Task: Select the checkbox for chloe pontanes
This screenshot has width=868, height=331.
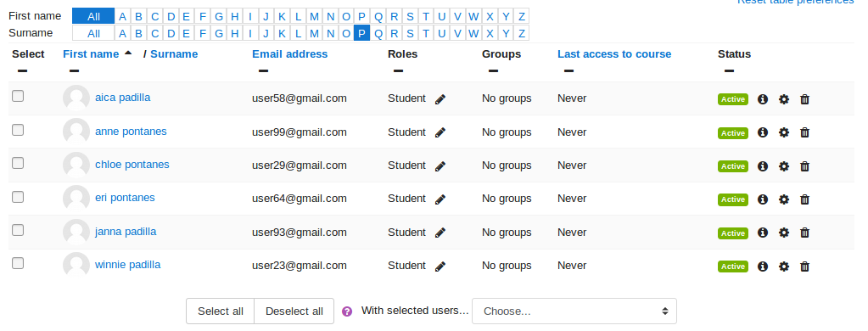Action: coord(18,163)
